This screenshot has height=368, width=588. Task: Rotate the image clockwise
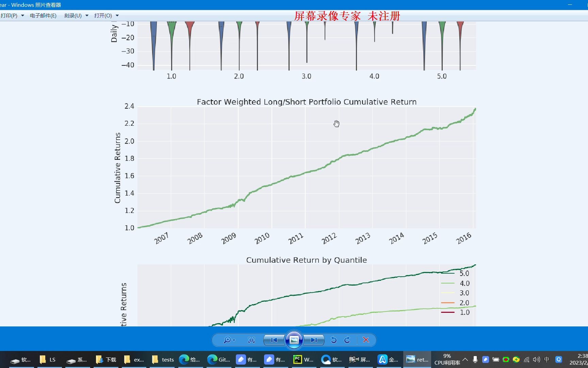point(347,340)
